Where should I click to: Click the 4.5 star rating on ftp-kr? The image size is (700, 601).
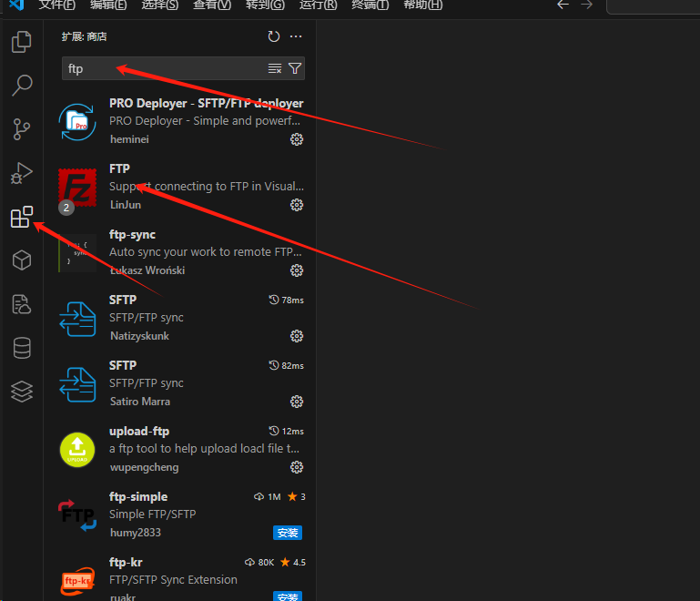pyautogui.click(x=293, y=562)
